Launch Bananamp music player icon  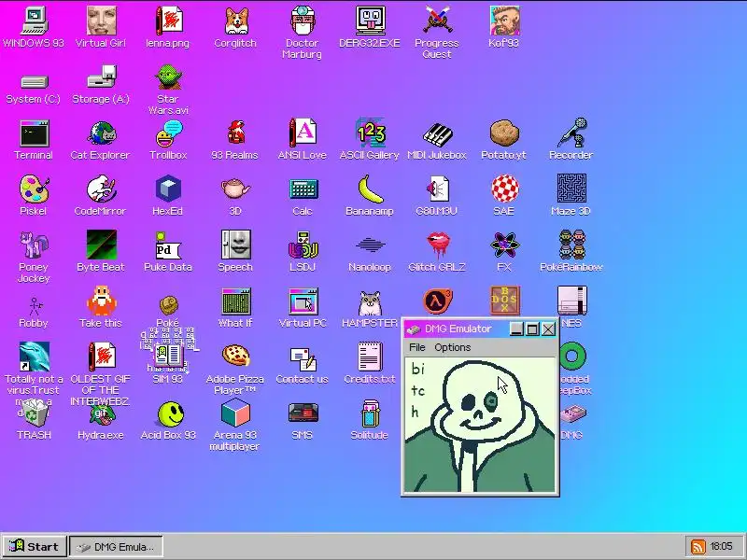click(370, 189)
